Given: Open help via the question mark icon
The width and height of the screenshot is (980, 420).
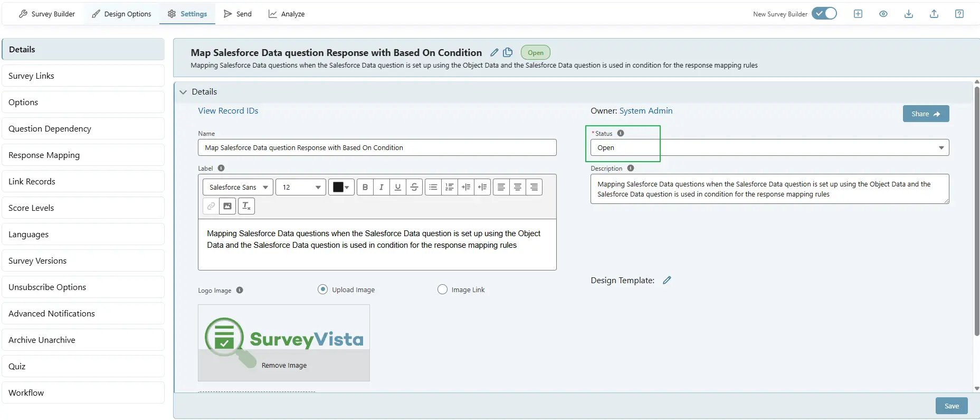Looking at the screenshot, I should click(959, 14).
